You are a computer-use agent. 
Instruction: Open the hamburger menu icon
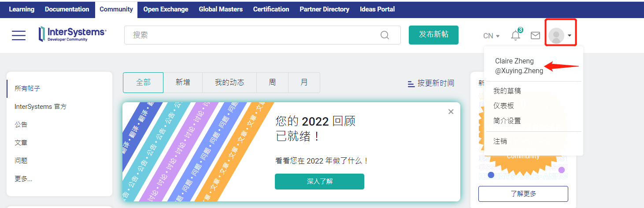click(19, 35)
